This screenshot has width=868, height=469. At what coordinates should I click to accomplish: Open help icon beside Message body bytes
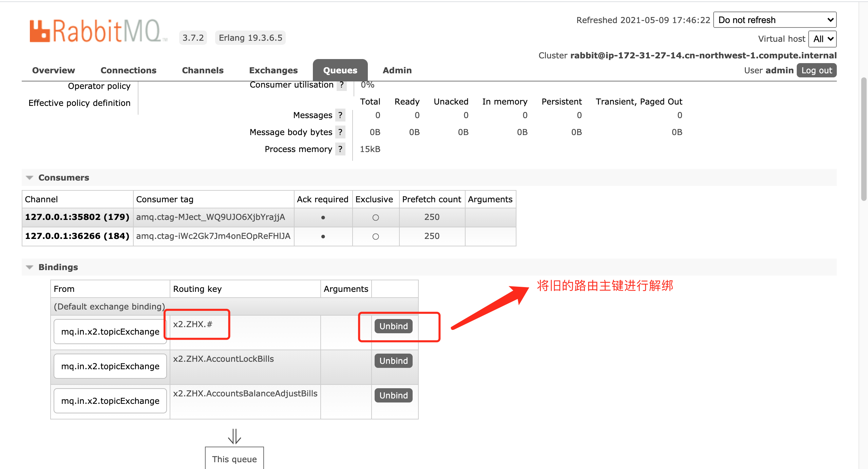click(340, 132)
